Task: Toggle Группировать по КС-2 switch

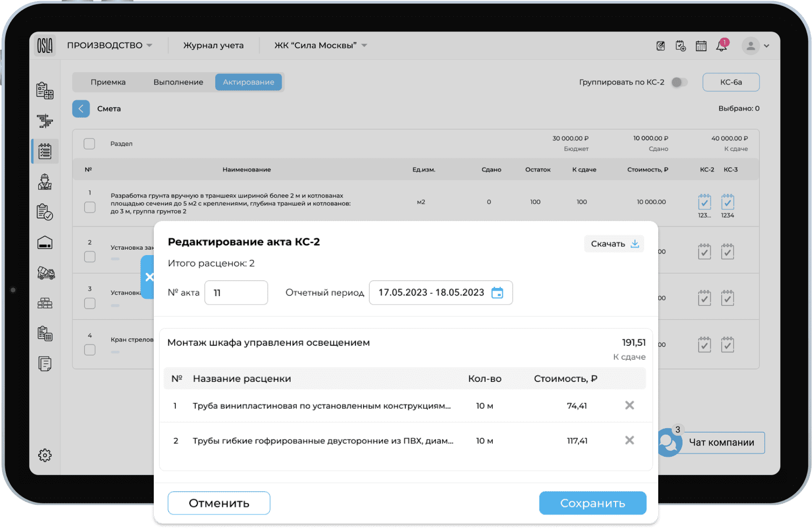Action: pyautogui.click(x=679, y=83)
